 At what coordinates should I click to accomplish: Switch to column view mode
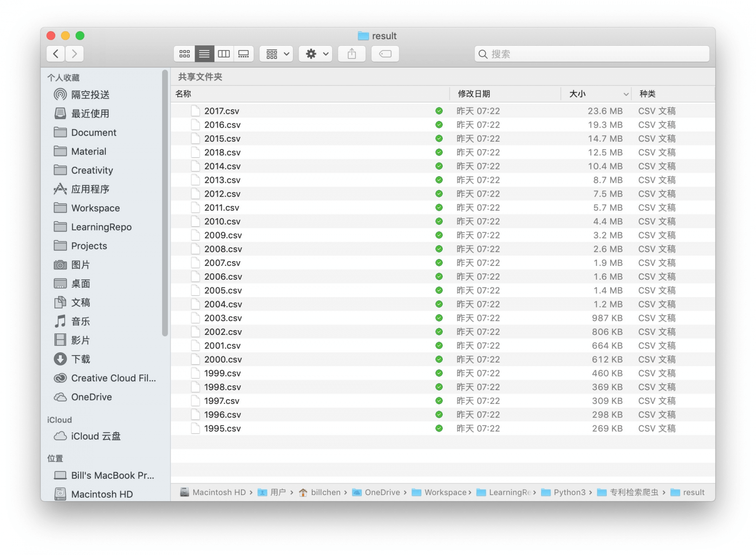[x=224, y=54]
